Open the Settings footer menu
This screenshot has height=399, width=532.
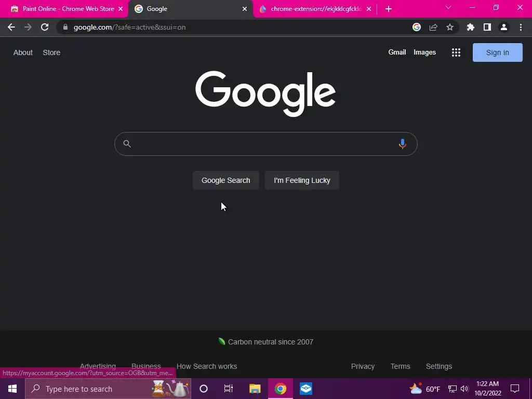point(438,366)
